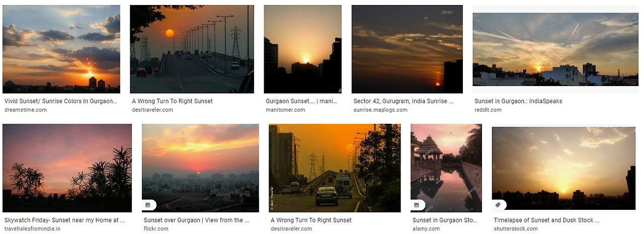
Task: Click the 'Sunset in Gurgaon.: IndiaSpeaks' title
Action: 518,101
